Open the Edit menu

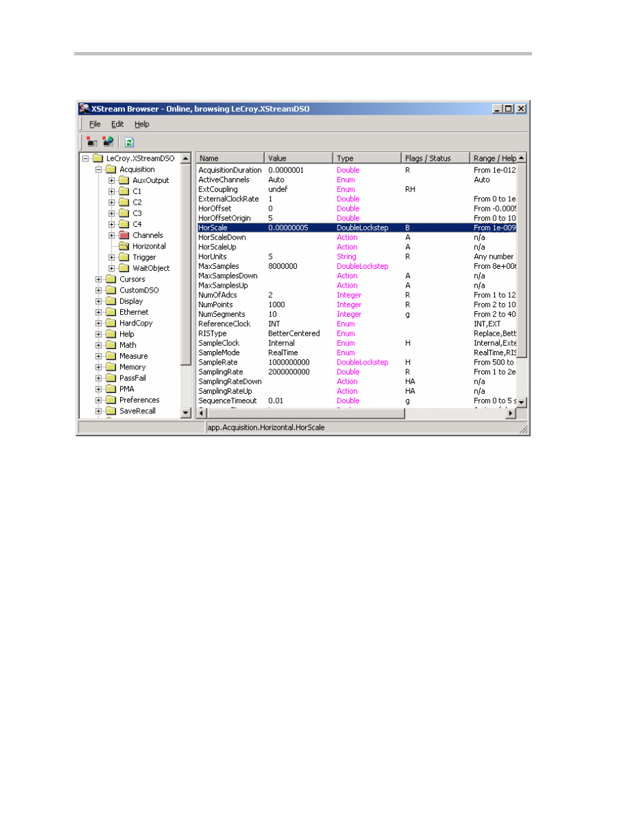pyautogui.click(x=117, y=124)
